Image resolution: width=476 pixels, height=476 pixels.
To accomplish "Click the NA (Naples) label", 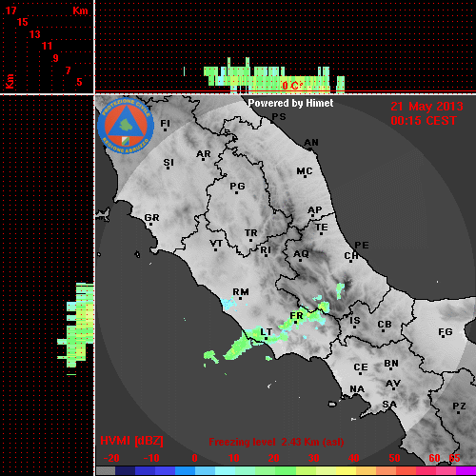I will [x=357, y=388].
